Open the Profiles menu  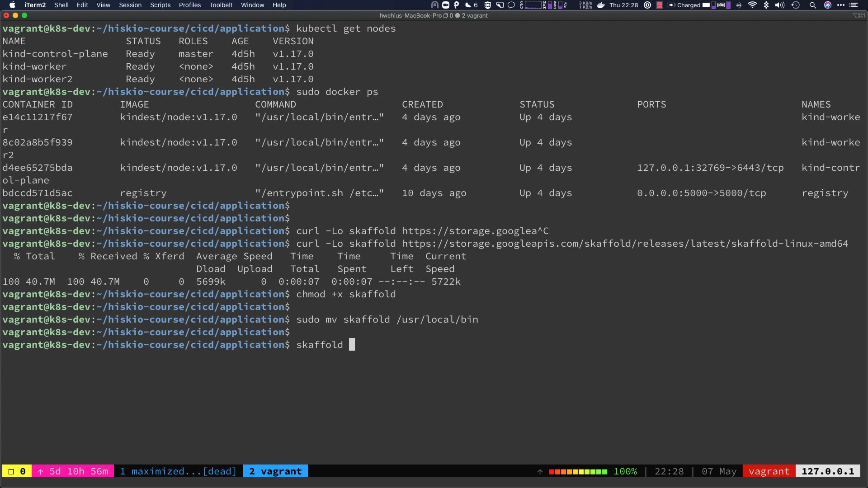point(189,5)
